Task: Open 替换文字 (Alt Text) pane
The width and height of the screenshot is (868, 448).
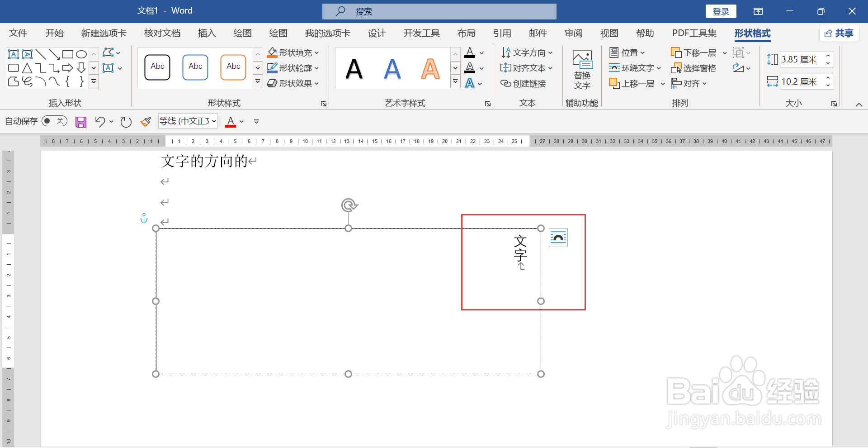Action: 582,69
